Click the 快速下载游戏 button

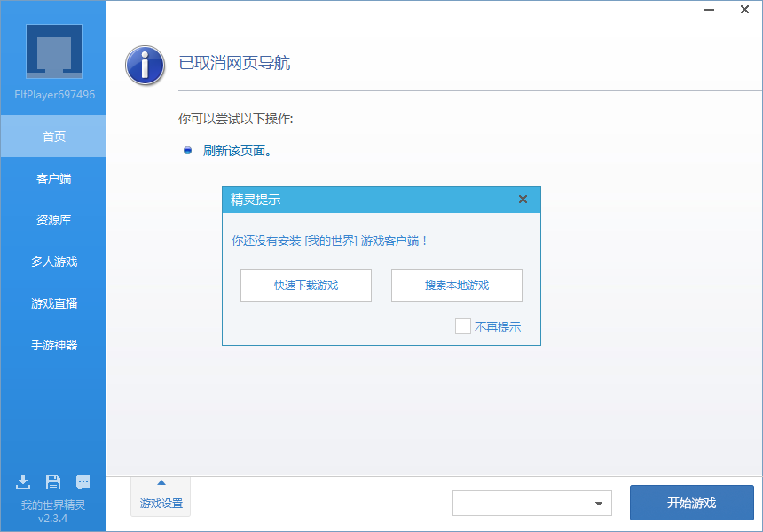pyautogui.click(x=306, y=286)
